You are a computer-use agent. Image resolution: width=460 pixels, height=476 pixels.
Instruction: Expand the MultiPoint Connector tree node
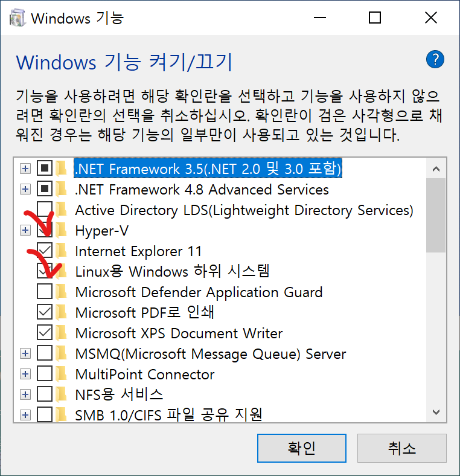click(25, 374)
